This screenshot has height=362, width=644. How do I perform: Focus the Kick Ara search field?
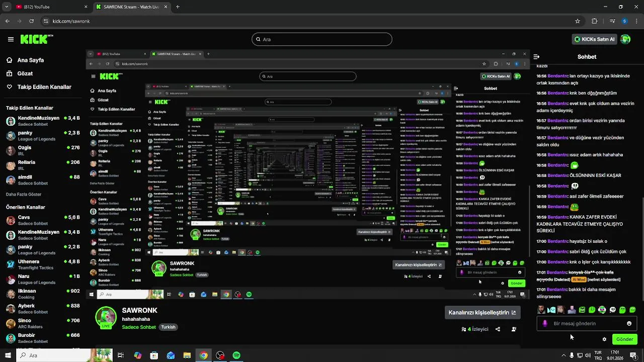[322, 39]
